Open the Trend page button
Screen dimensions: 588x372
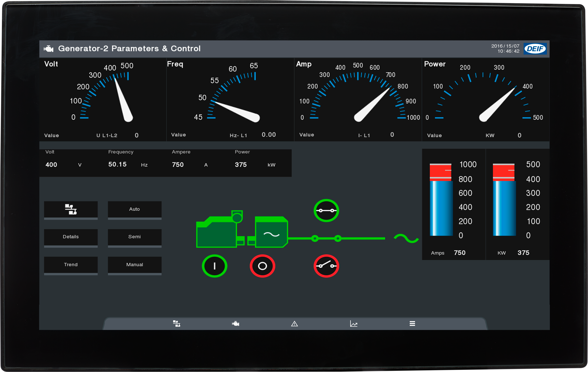pyautogui.click(x=71, y=264)
